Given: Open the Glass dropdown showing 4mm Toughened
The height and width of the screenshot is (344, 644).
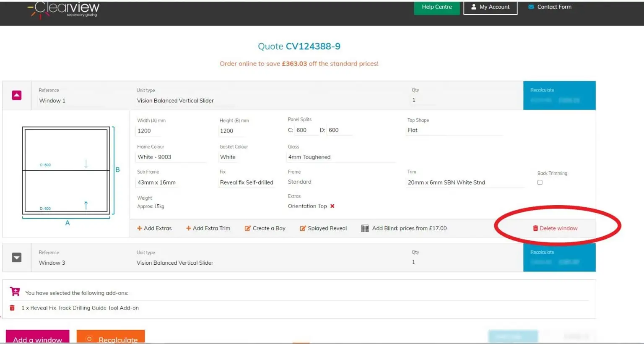Looking at the screenshot, I should point(340,157).
